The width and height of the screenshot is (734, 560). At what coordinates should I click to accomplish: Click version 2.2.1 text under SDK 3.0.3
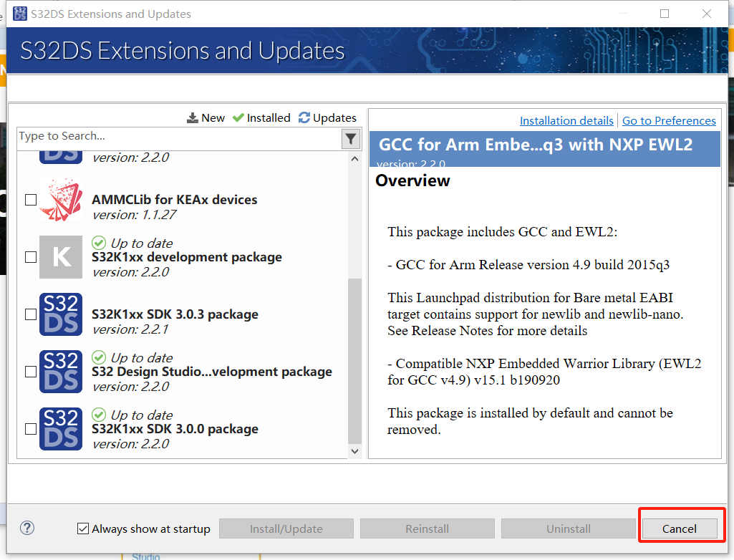point(130,329)
